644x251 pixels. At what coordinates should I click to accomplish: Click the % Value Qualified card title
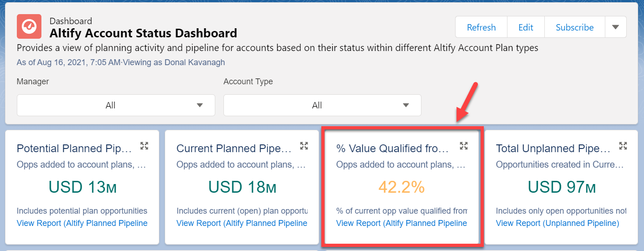pos(393,149)
